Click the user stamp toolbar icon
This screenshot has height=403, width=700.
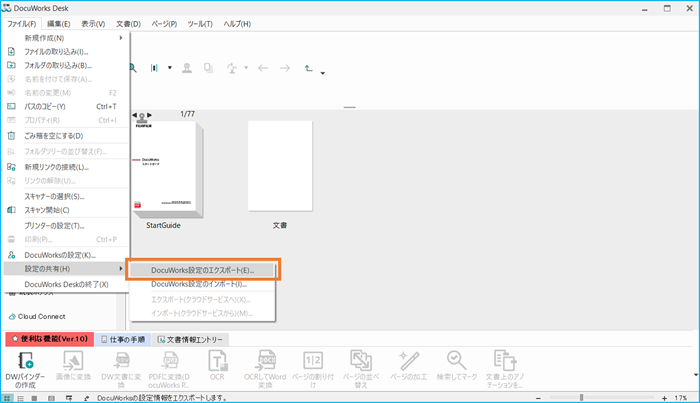point(187,68)
